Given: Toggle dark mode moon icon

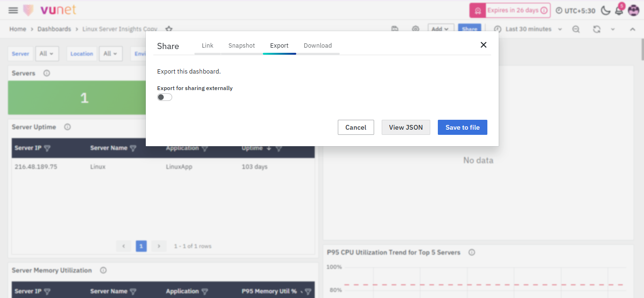Looking at the screenshot, I should (605, 10).
